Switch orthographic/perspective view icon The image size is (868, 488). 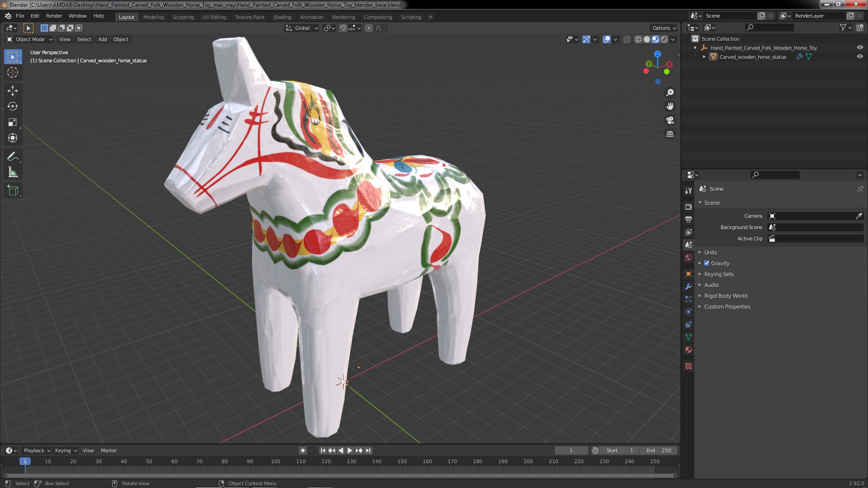(x=670, y=134)
